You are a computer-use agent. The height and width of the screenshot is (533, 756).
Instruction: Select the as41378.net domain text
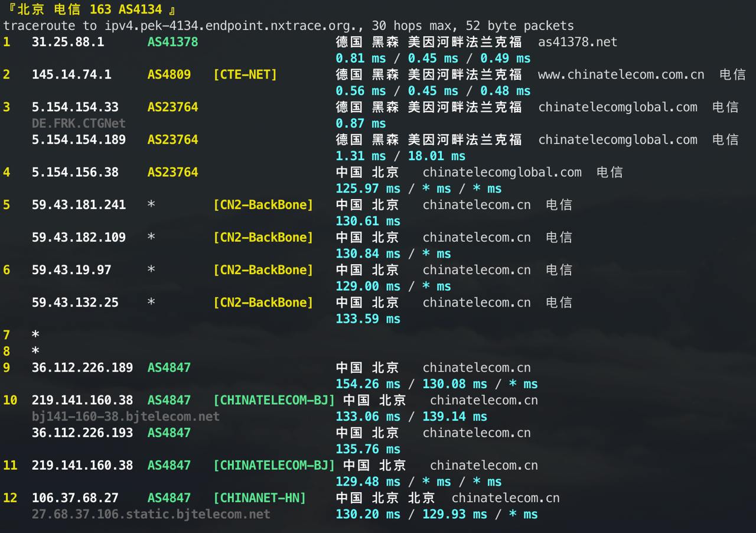click(x=577, y=42)
